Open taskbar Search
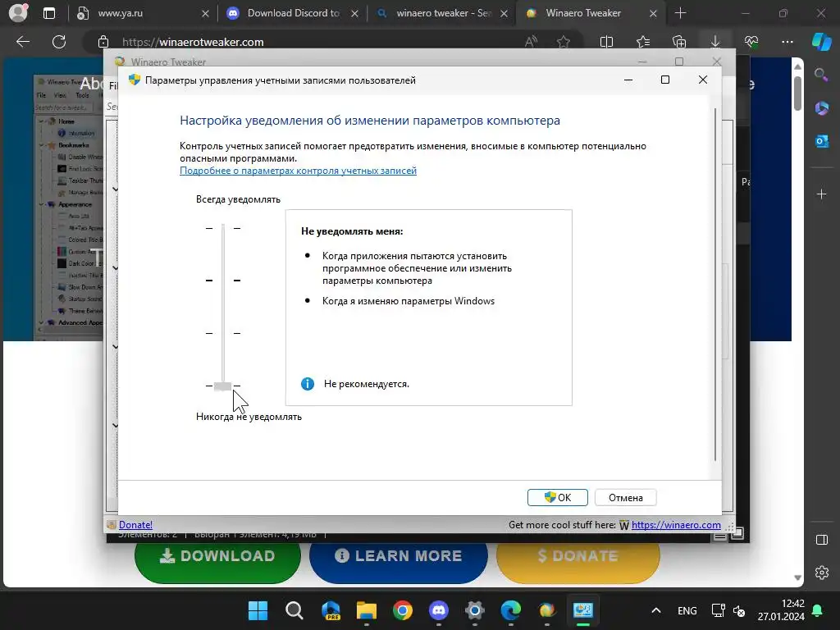 point(294,610)
